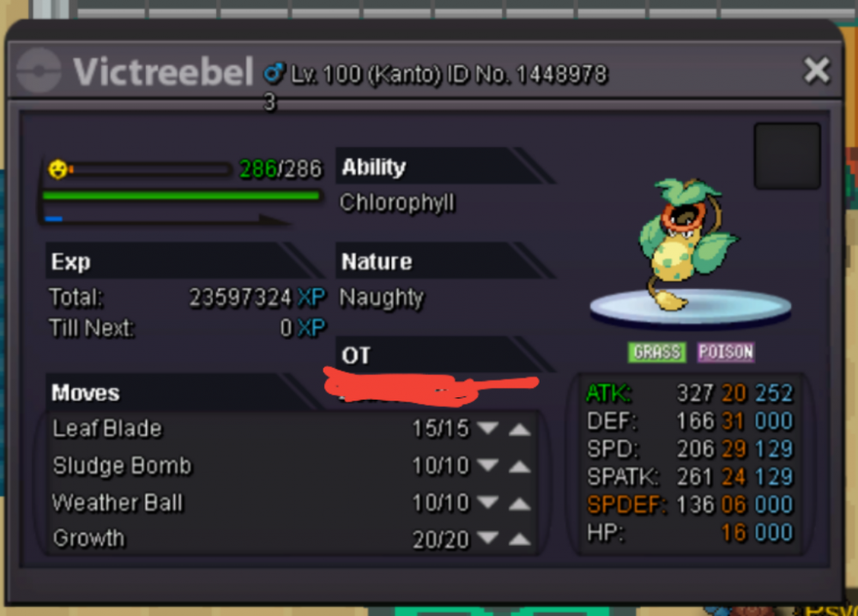Move Weather Ball up in the list
The image size is (858, 616).
point(519,504)
